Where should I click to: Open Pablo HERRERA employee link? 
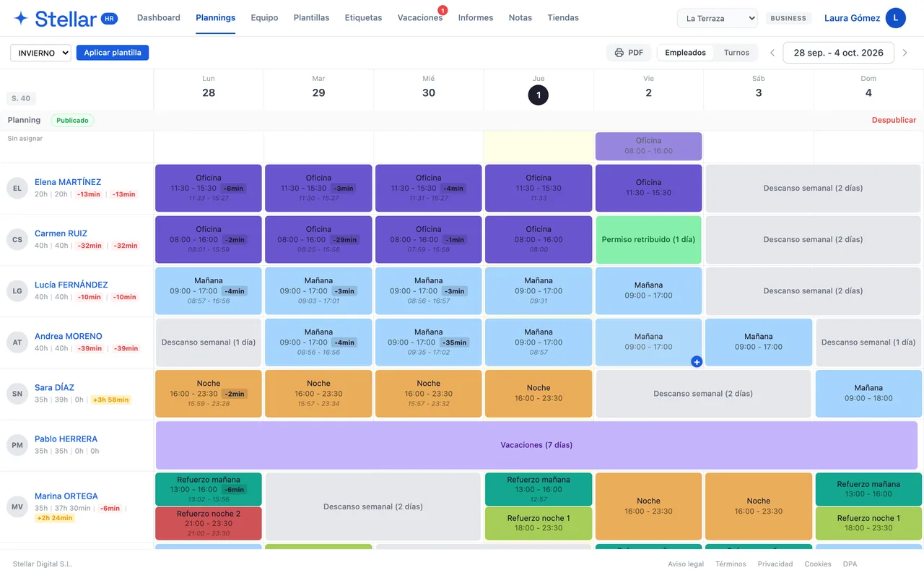point(66,439)
